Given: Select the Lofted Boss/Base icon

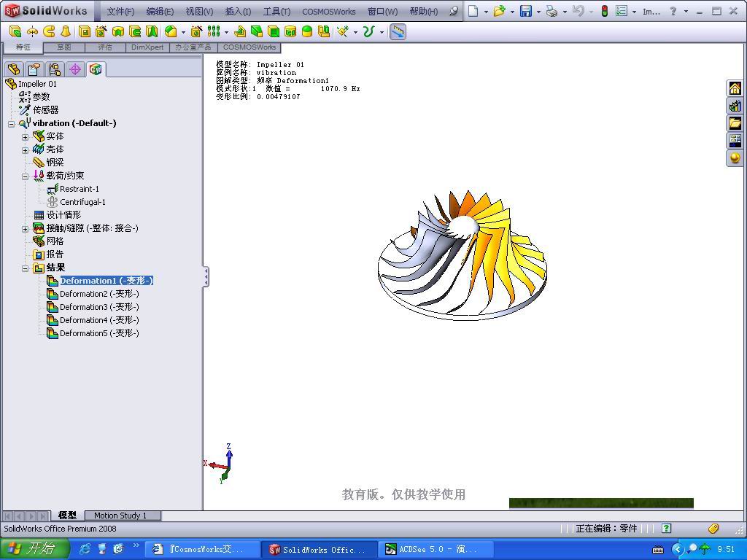Looking at the screenshot, I should click(65, 32).
